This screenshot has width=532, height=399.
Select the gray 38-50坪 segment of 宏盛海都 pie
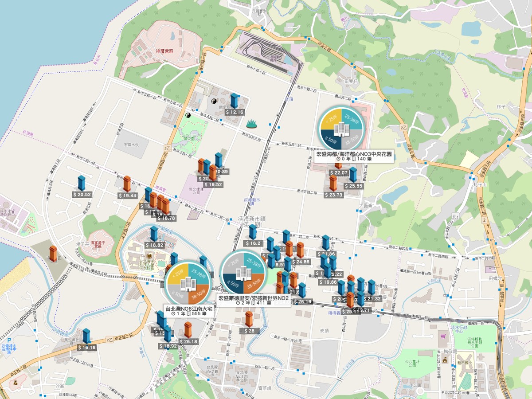[x=352, y=140]
